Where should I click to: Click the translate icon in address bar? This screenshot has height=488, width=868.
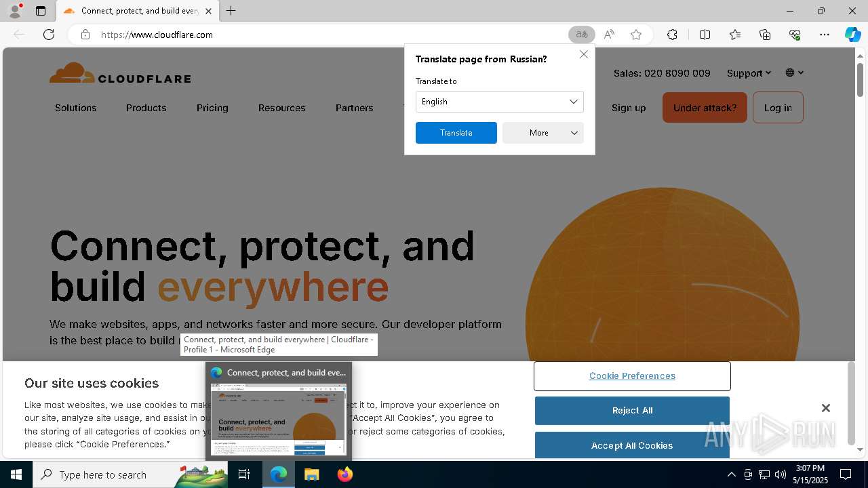582,35
